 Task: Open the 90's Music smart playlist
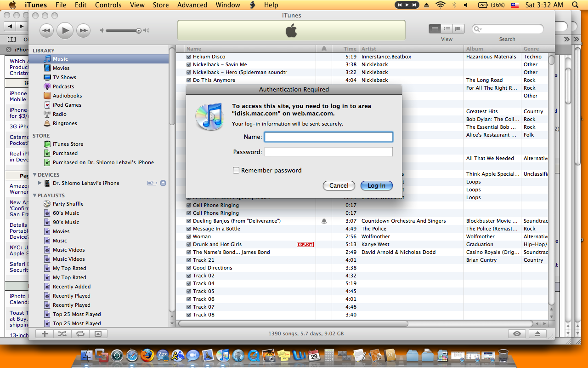coord(99,222)
